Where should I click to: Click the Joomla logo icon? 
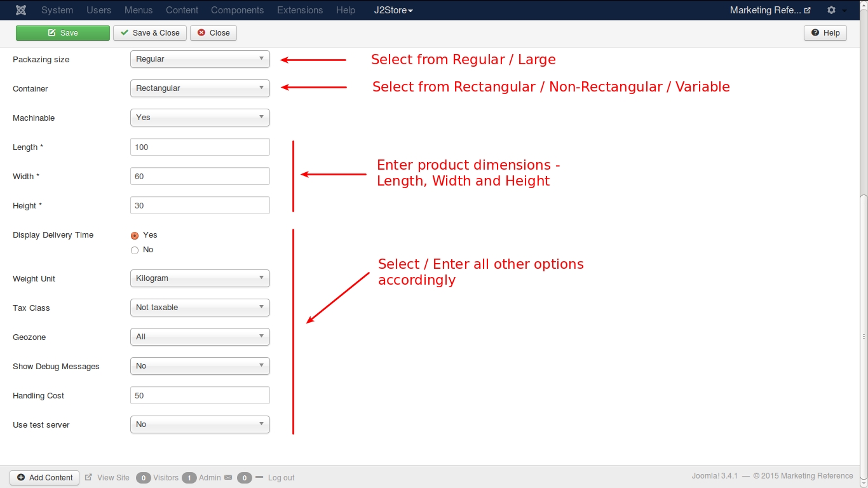[x=21, y=10]
